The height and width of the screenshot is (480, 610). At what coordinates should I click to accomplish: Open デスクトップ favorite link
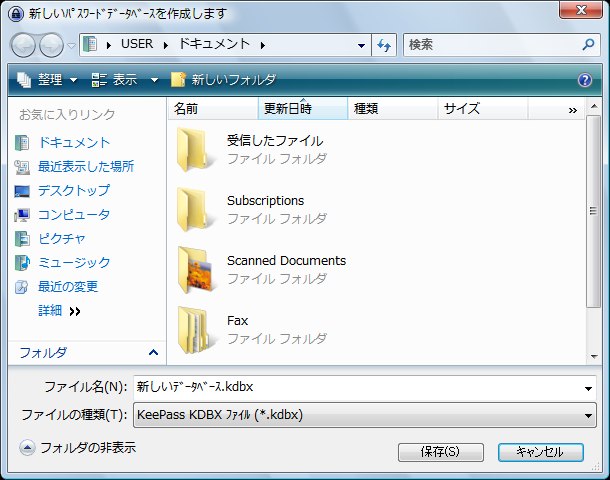coord(74,191)
